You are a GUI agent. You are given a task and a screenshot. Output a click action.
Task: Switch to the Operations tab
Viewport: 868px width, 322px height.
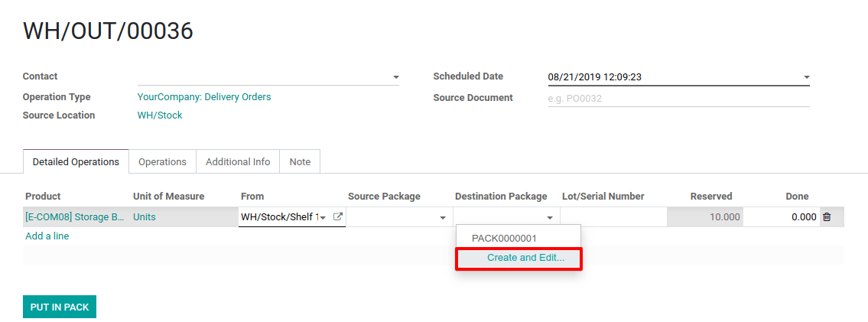click(x=162, y=161)
